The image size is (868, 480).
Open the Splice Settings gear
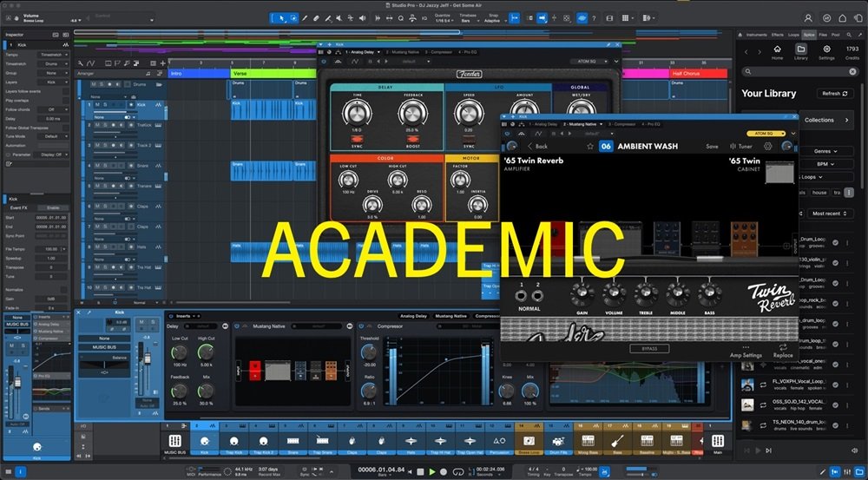click(x=826, y=49)
